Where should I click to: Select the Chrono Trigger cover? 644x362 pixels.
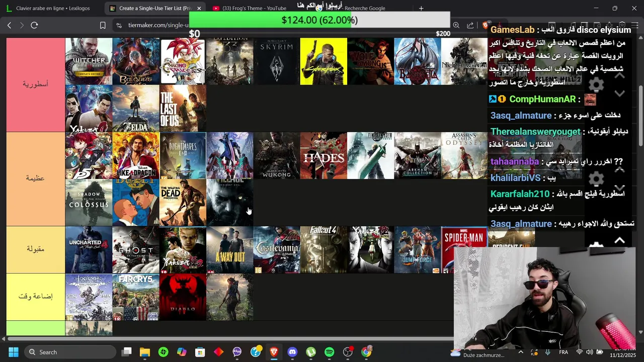pyautogui.click(x=183, y=61)
